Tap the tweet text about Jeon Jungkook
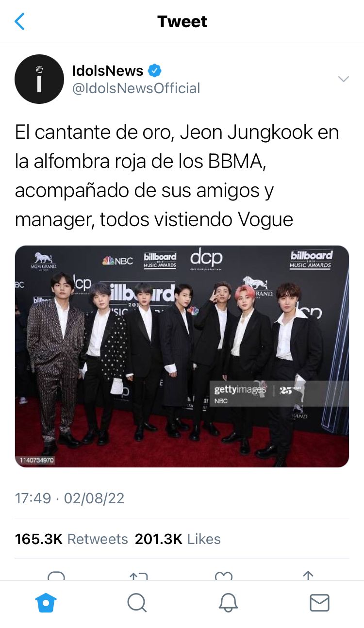This screenshot has width=364, height=628. point(177,176)
